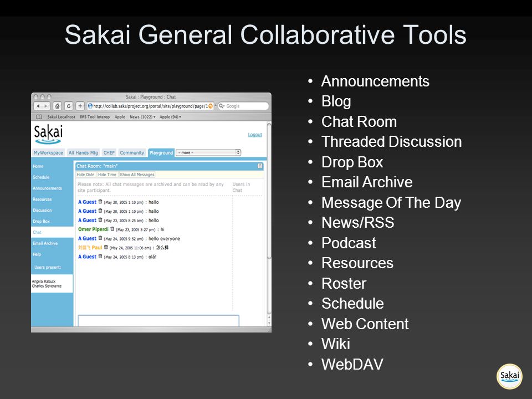Click the browser home icon
This screenshot has width=532, height=399.
tap(57, 106)
